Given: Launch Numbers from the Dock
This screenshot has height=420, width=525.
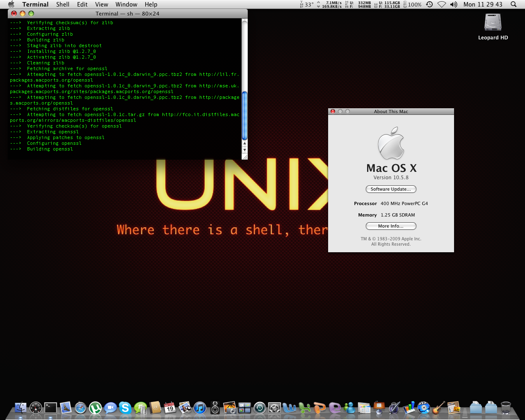Looking at the screenshot, I should click(x=409, y=408).
